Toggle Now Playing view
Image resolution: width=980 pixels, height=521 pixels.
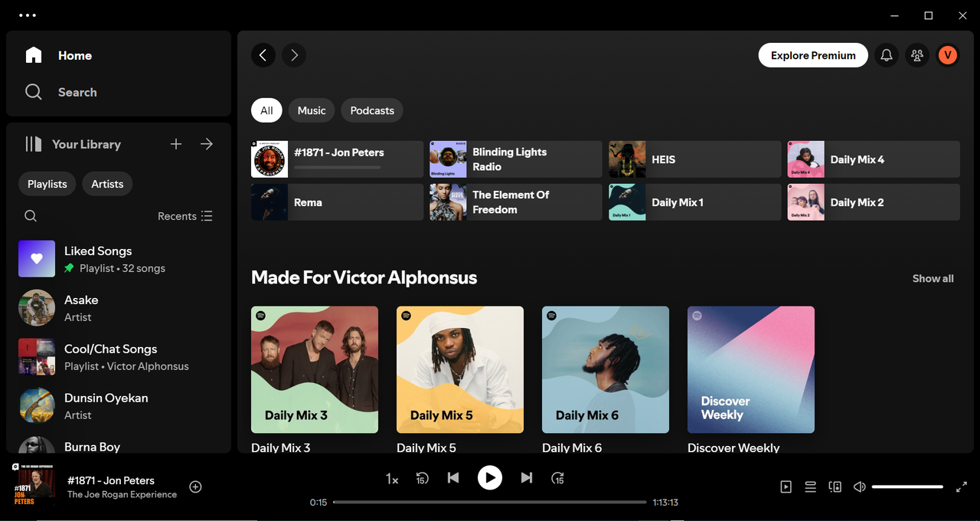[x=786, y=487]
